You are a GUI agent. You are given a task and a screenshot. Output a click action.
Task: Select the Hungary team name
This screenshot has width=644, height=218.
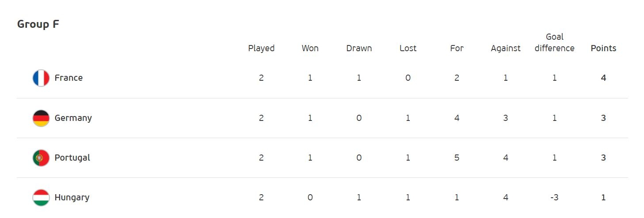point(72,197)
